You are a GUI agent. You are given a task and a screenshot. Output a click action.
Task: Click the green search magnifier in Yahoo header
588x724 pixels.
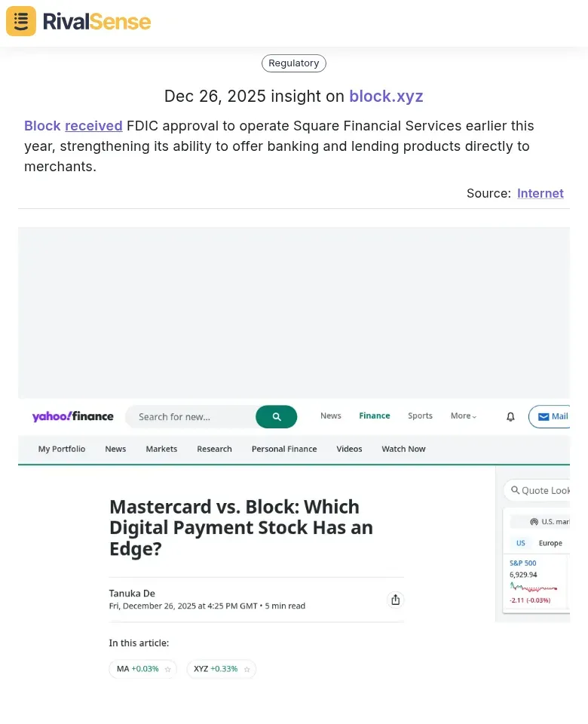point(276,416)
